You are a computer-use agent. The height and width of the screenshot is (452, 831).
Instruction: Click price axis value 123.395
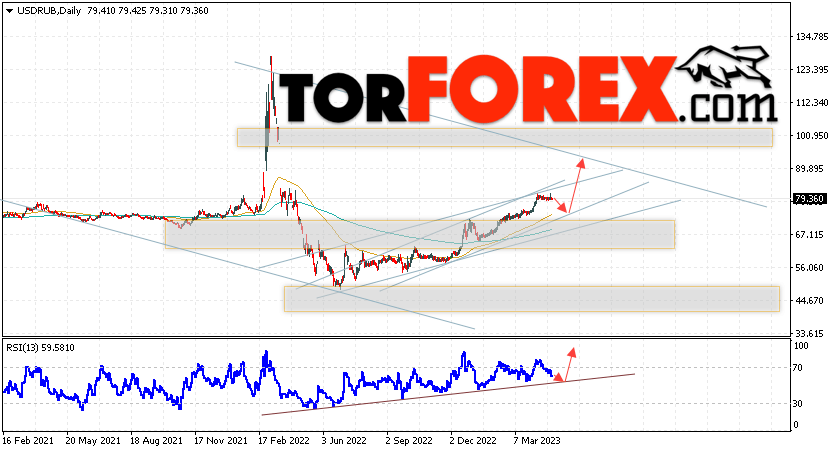[x=812, y=69]
